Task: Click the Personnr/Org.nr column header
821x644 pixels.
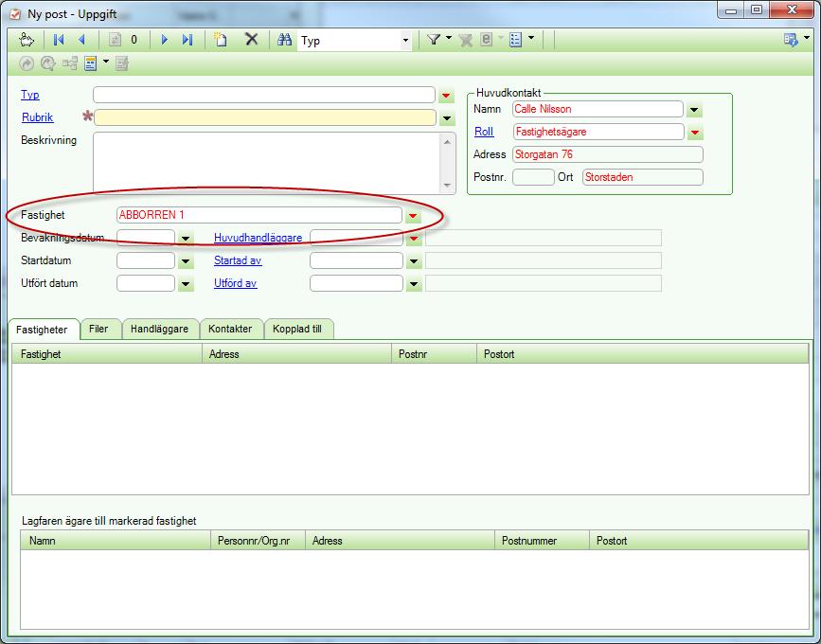Action: [x=258, y=541]
